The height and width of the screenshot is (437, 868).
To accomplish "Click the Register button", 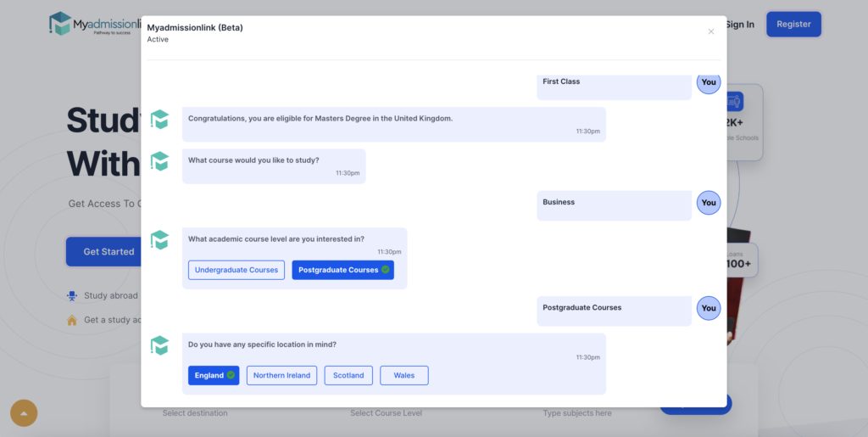I will pos(793,25).
